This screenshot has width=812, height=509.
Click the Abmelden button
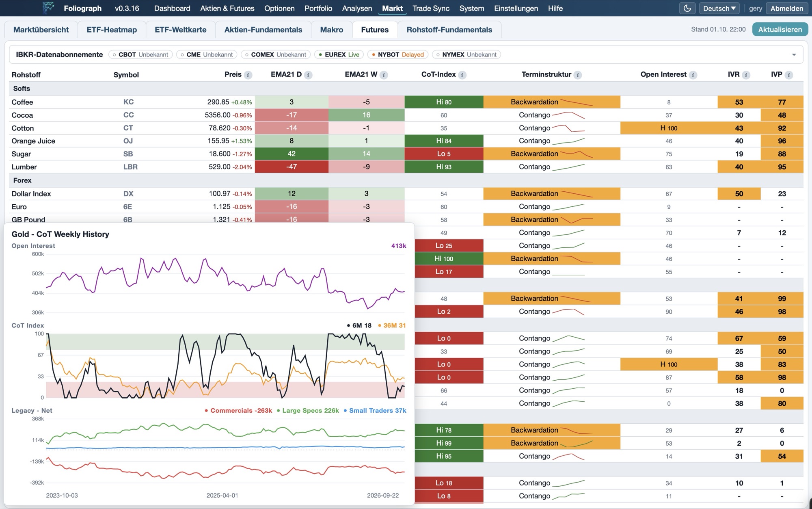point(786,8)
